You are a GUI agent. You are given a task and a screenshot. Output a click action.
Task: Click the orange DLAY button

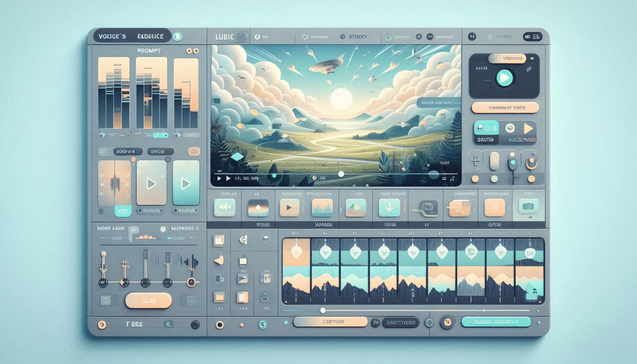point(149,301)
